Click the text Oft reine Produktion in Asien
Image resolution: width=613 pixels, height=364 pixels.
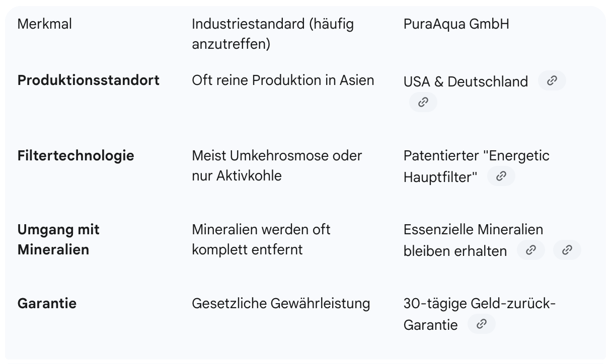283,80
